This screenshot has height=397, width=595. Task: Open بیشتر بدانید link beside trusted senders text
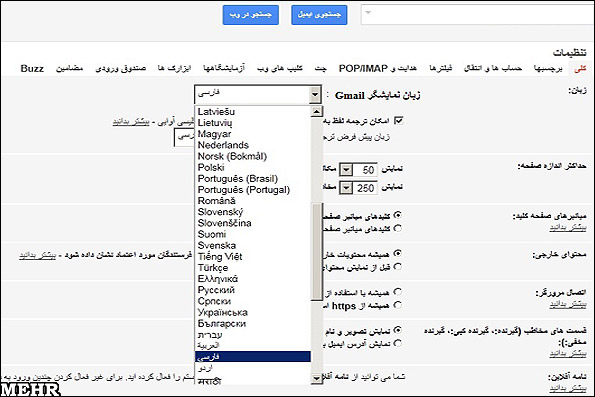tap(38, 255)
